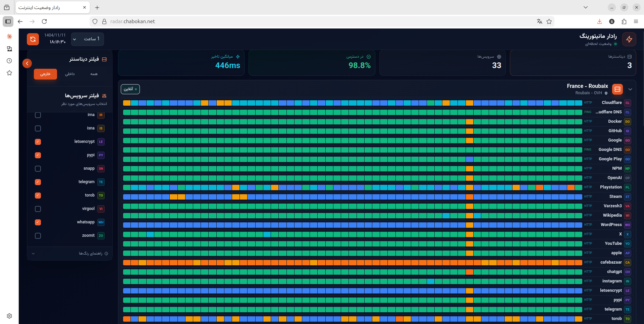The image size is (644, 324).
Task: Open the browser downloads arrow icon
Action: 599,21
